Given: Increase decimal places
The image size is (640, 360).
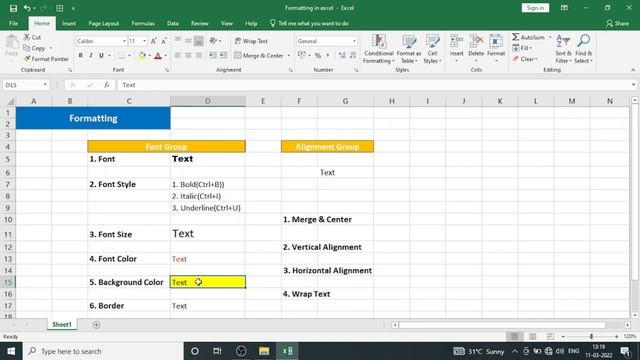Looking at the screenshot, I should tap(342, 56).
